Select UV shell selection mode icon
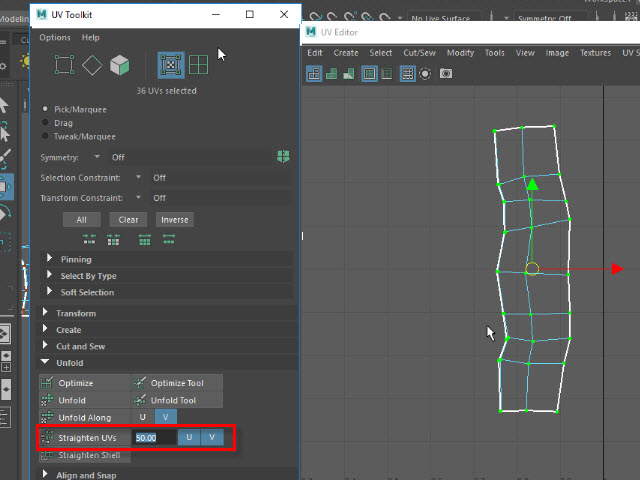 coord(199,65)
